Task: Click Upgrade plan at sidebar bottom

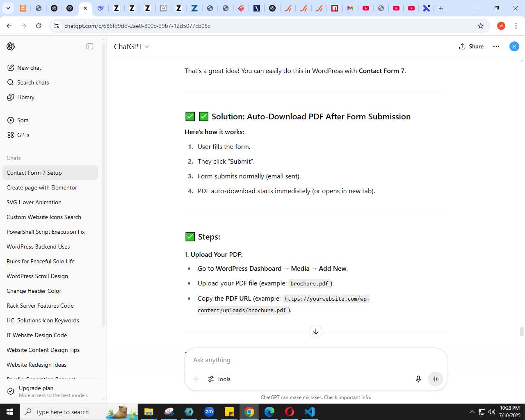Action: click(x=50, y=391)
